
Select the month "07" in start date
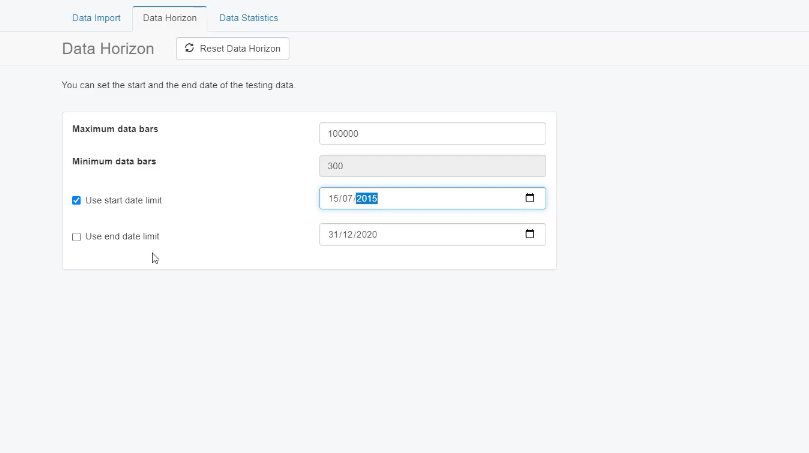[347, 199]
